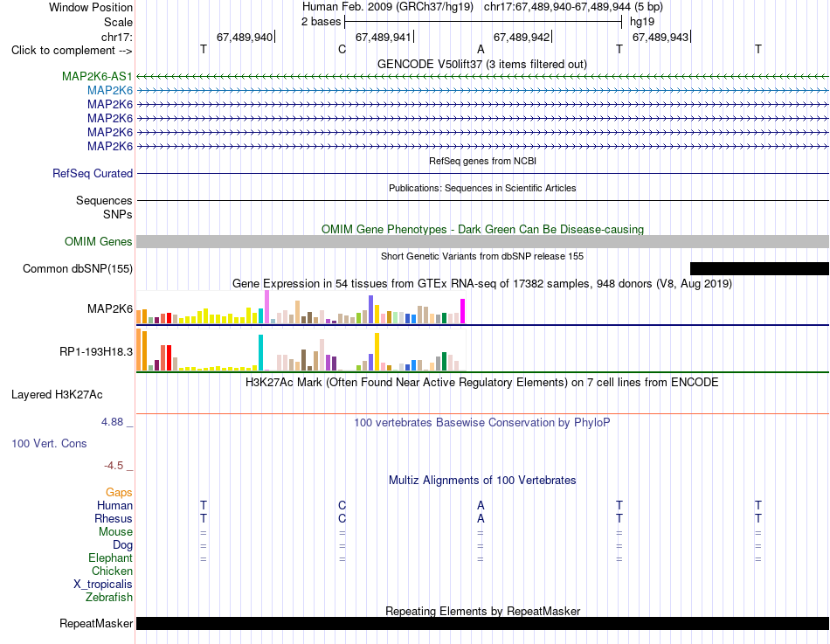This screenshot has width=830, height=644.
Task: Click the hg19 label beside the scale bar
Action: tap(642, 22)
